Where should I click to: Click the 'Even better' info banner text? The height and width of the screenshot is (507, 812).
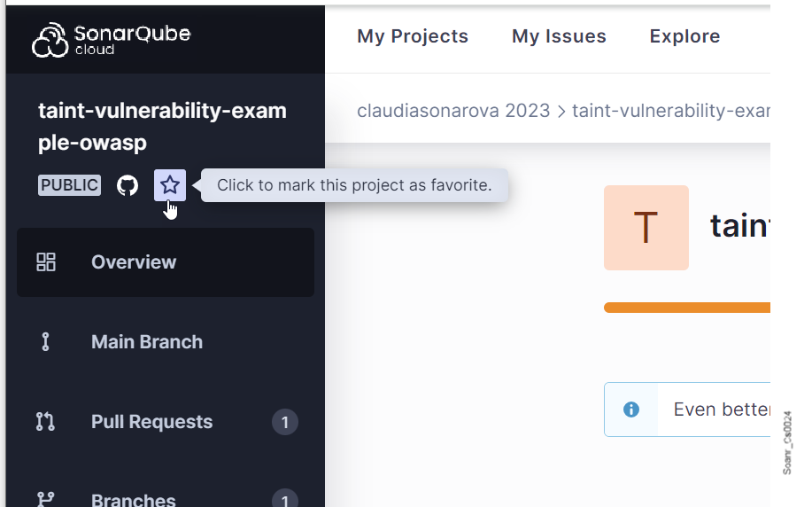721,409
